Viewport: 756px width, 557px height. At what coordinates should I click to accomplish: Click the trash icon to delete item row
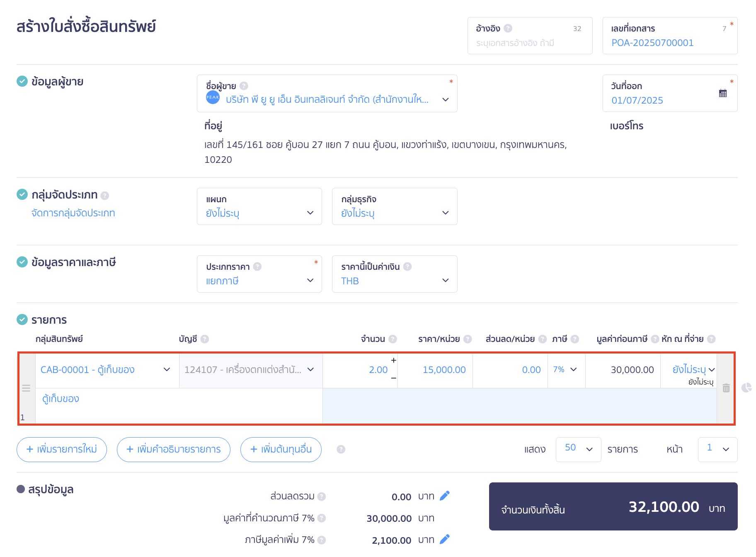tap(726, 388)
